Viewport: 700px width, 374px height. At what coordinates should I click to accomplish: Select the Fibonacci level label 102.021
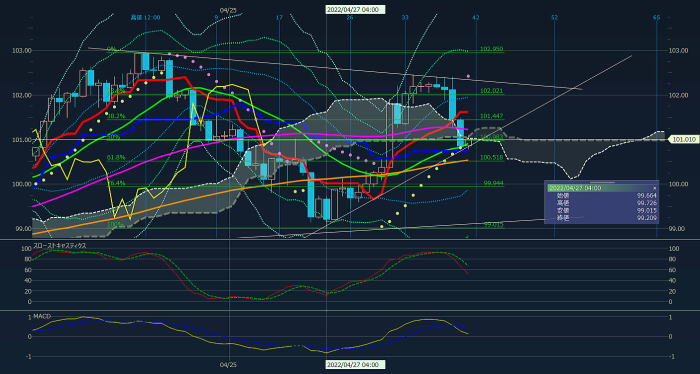point(492,91)
